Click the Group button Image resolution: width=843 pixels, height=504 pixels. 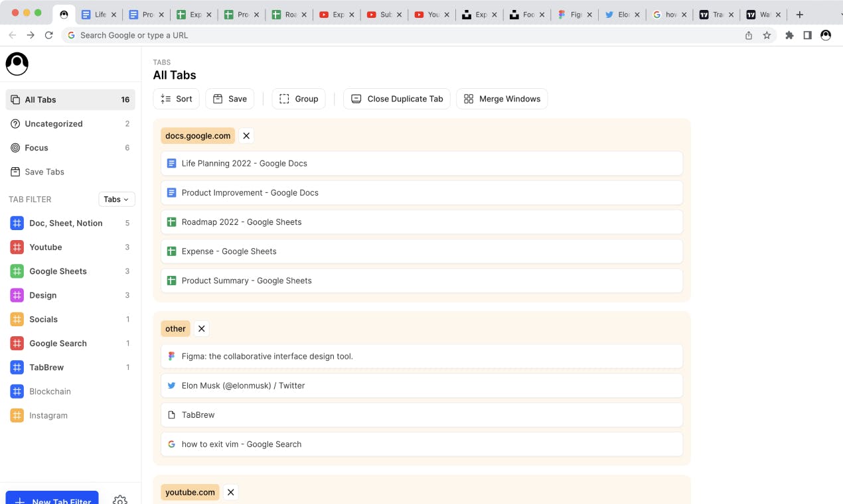click(x=299, y=99)
